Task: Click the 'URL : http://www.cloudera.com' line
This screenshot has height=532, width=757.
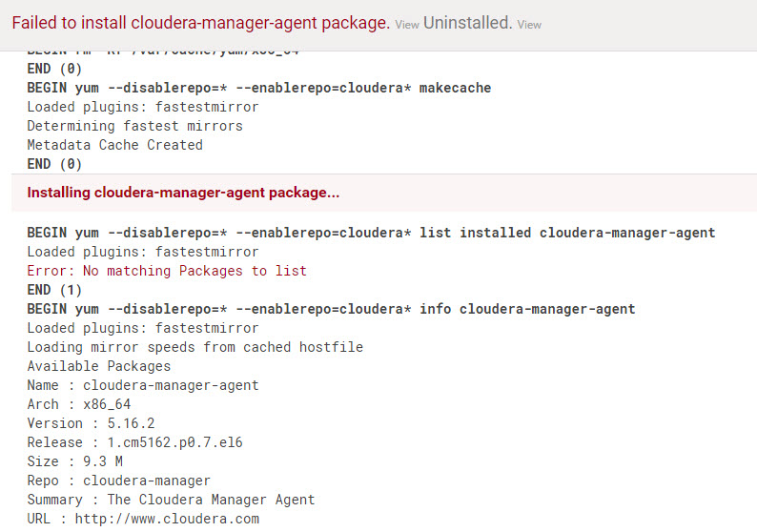Action: pos(143,519)
